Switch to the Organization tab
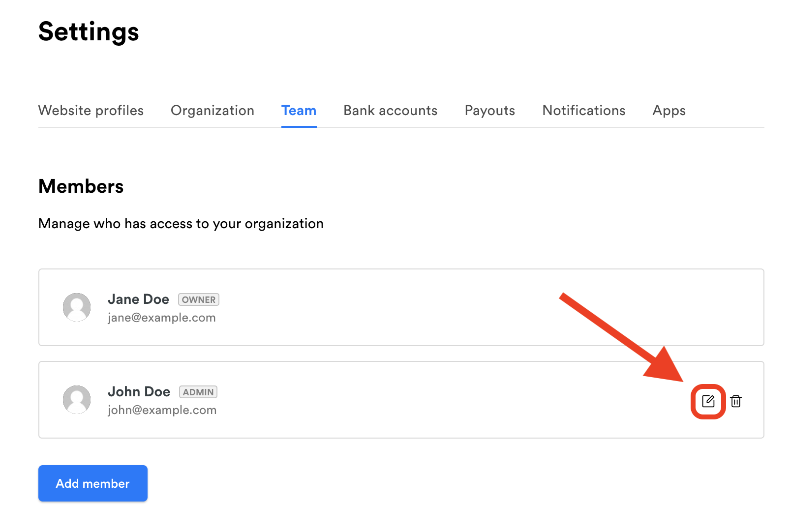790x532 pixels. (213, 111)
